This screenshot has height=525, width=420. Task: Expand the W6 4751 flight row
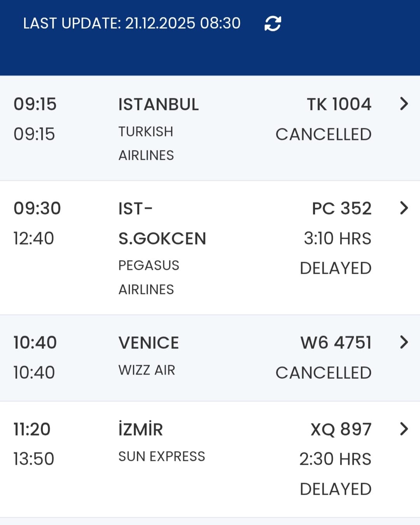click(404, 342)
